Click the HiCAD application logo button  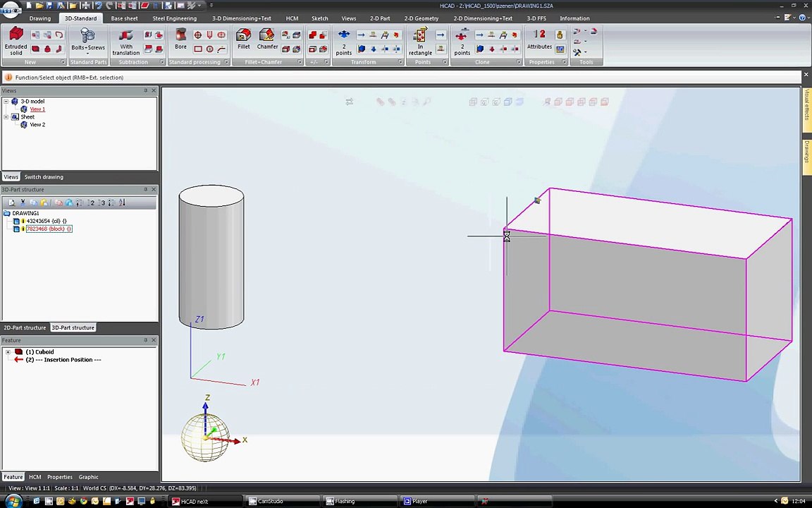(x=10, y=8)
